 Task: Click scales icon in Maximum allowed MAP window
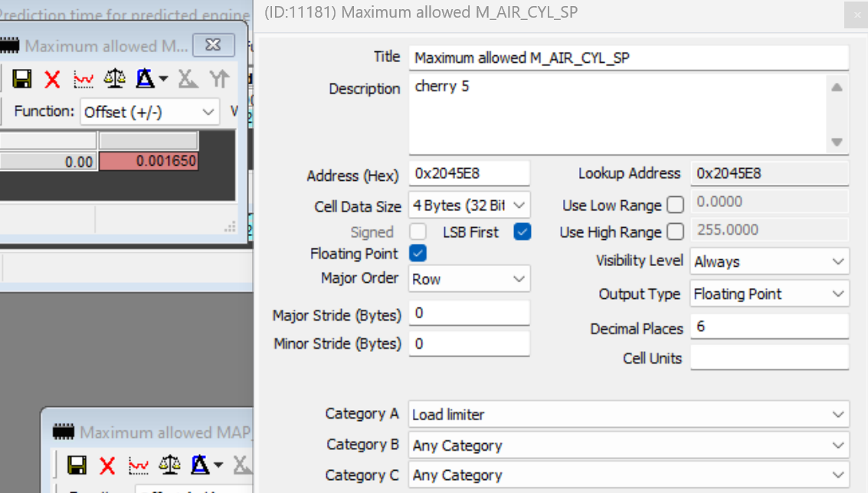click(169, 465)
